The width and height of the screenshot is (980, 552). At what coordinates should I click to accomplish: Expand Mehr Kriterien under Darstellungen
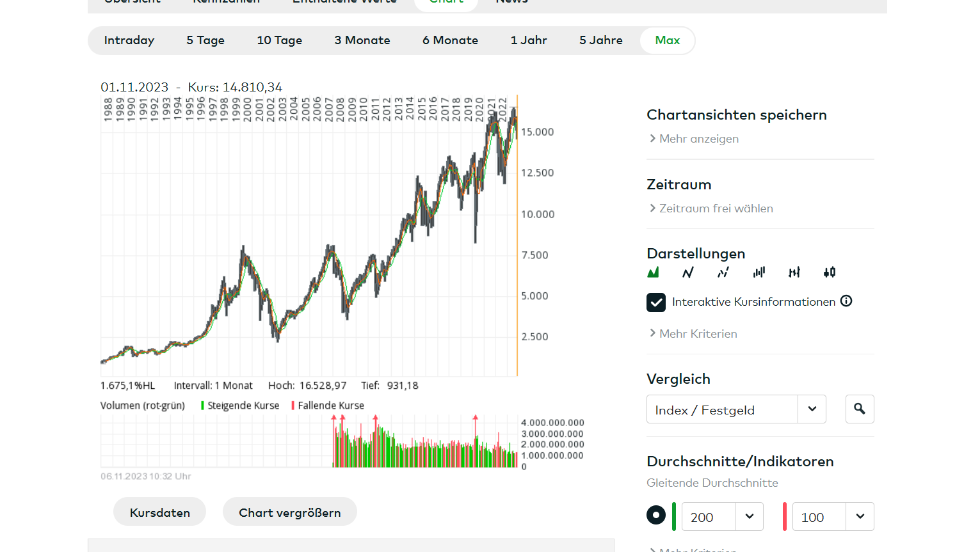click(x=698, y=334)
